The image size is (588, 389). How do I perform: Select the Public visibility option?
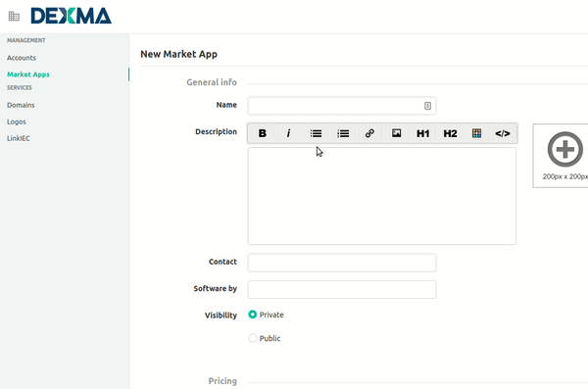pyautogui.click(x=253, y=338)
